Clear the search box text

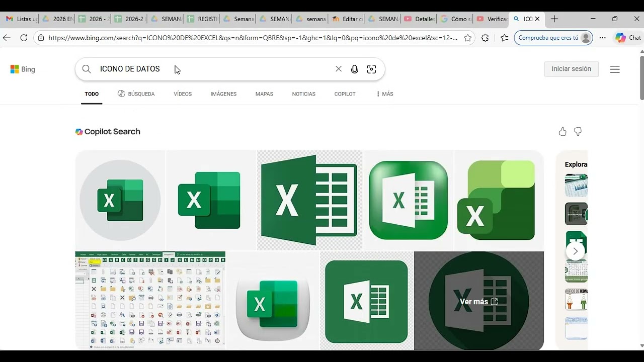(x=339, y=69)
